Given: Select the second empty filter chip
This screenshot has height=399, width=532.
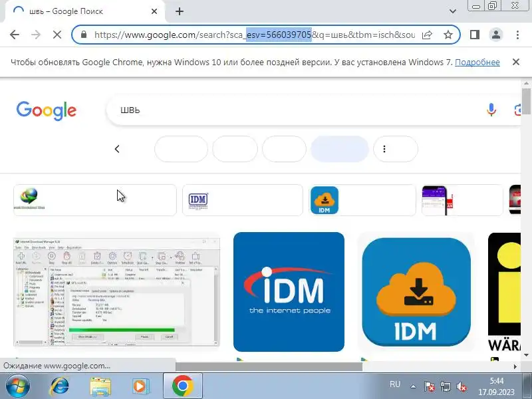Looking at the screenshot, I should (235, 149).
